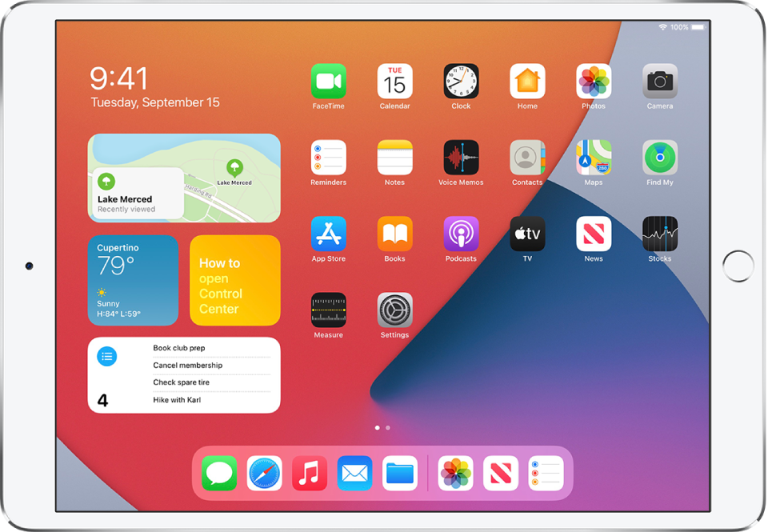Launch the Measure app
The height and width of the screenshot is (532, 768).
[x=328, y=310]
